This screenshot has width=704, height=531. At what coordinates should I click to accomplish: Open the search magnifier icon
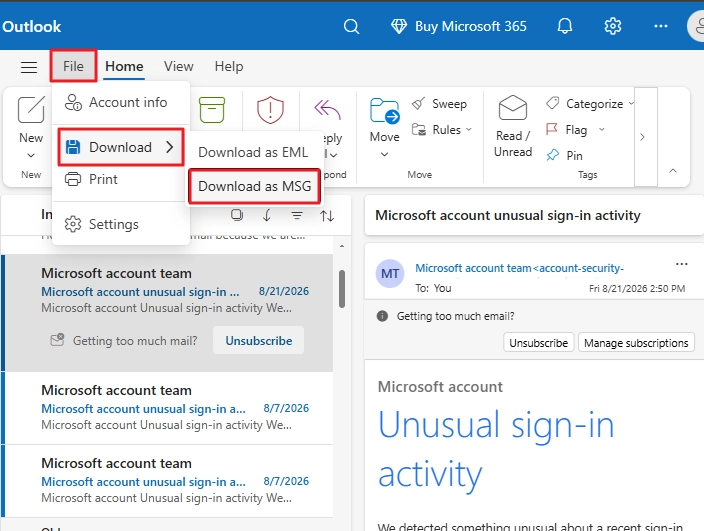(351, 26)
